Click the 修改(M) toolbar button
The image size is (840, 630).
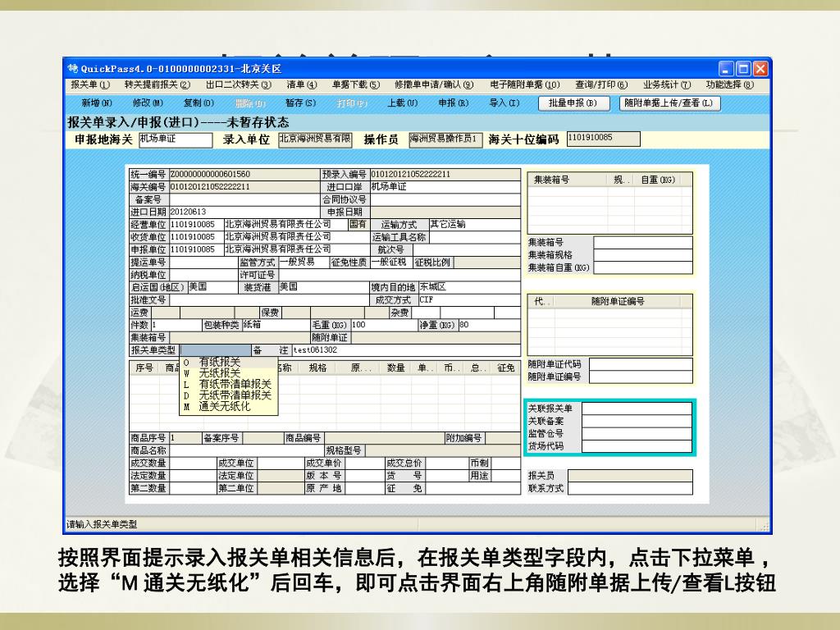point(148,103)
